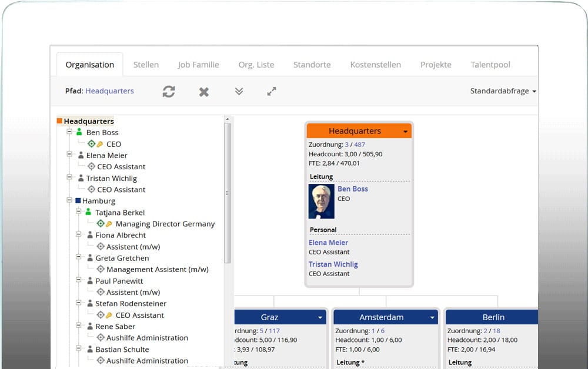The image size is (588, 369).
Task: Open Ben Boss link in Headquarters card
Action: pyautogui.click(x=353, y=189)
